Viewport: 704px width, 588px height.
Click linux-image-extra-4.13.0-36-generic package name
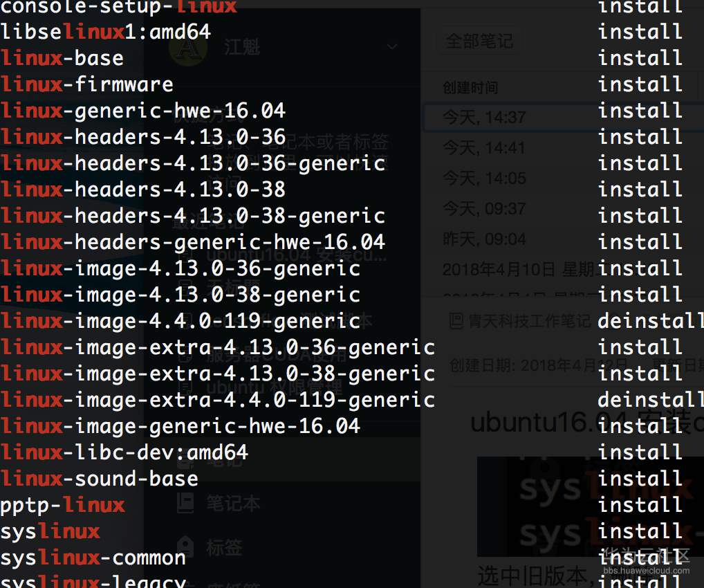pyautogui.click(x=218, y=347)
